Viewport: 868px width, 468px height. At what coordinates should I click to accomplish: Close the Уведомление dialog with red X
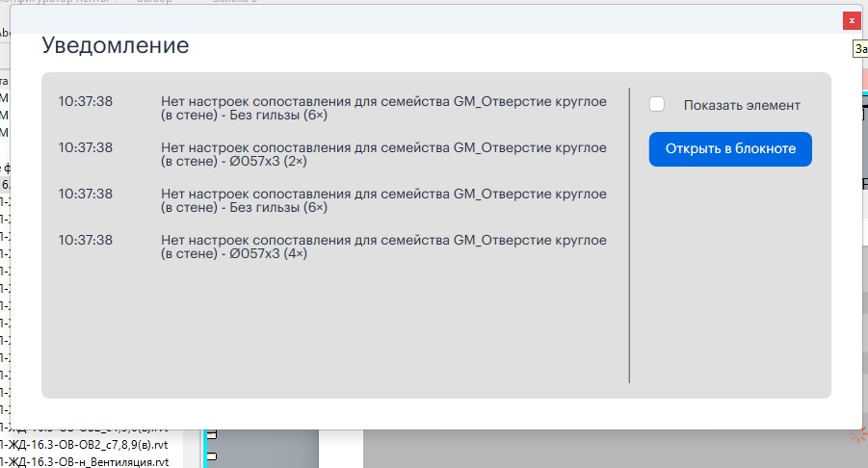852,20
